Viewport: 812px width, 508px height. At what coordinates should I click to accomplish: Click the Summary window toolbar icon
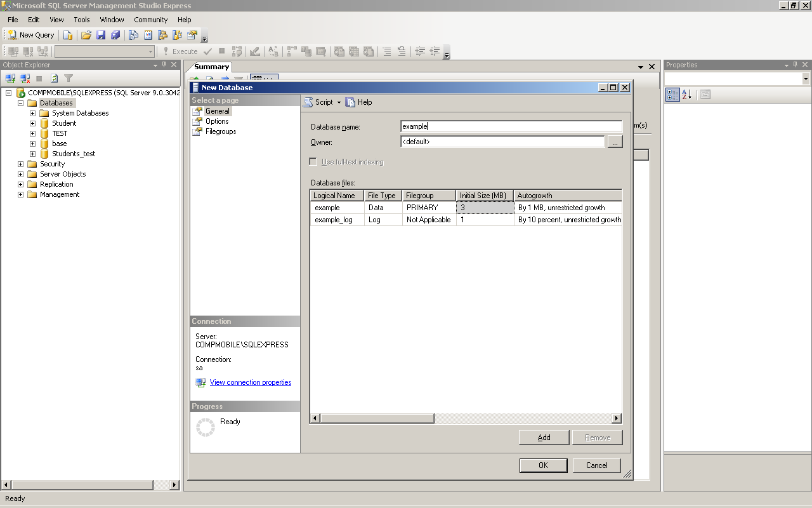[x=148, y=35]
